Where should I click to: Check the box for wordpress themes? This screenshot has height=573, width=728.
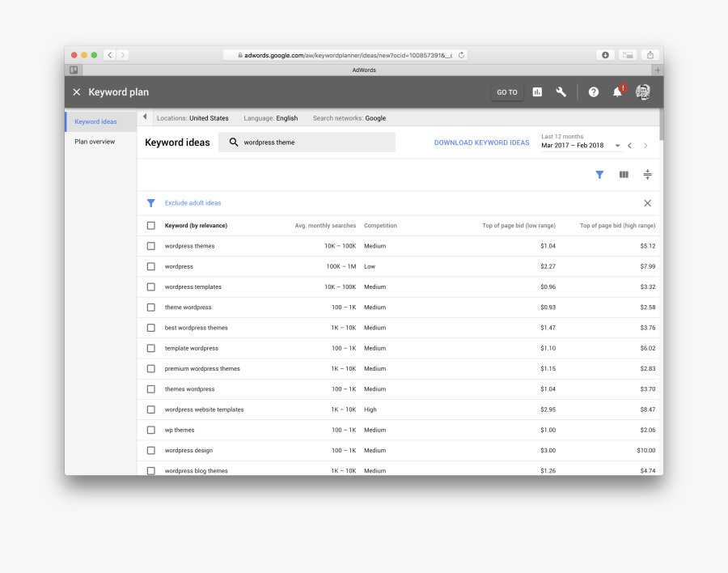tap(151, 246)
